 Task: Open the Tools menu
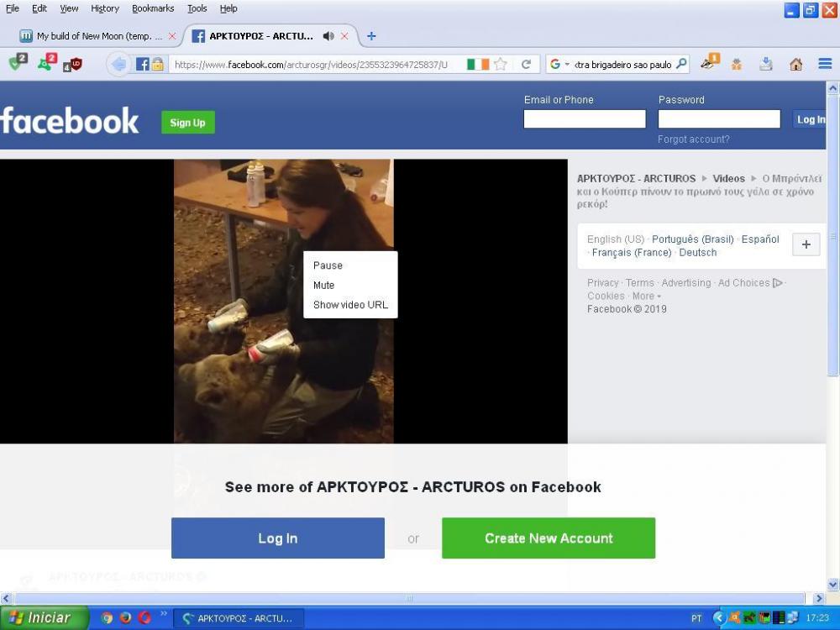click(x=197, y=8)
